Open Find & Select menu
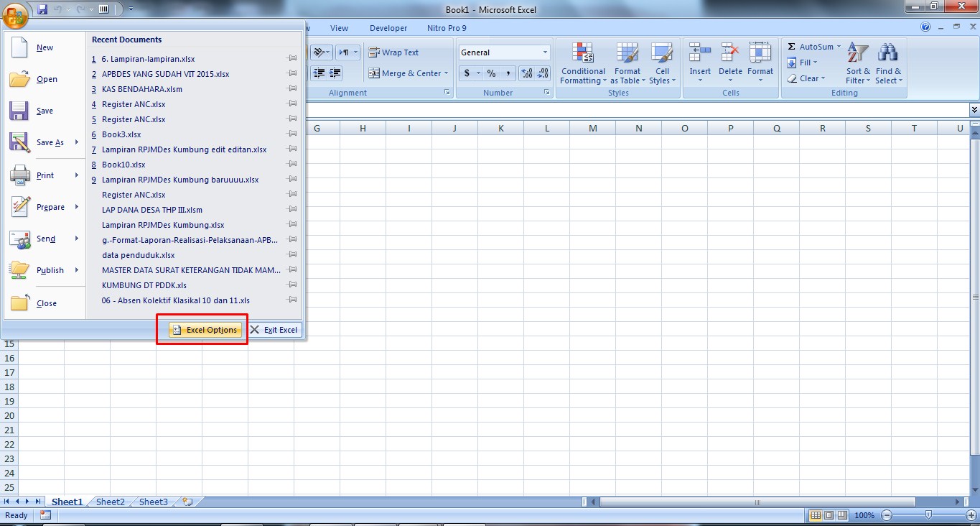Screen dimensions: 980x526 [x=888, y=63]
